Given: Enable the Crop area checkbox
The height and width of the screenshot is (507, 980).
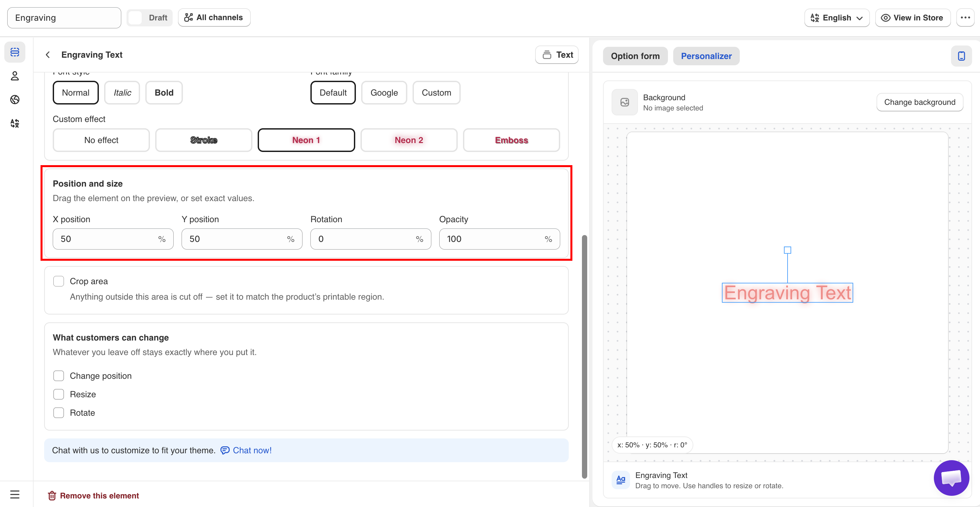Looking at the screenshot, I should (59, 281).
